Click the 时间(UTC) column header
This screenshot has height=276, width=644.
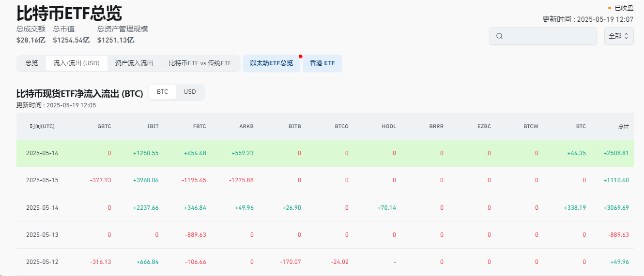(42, 127)
